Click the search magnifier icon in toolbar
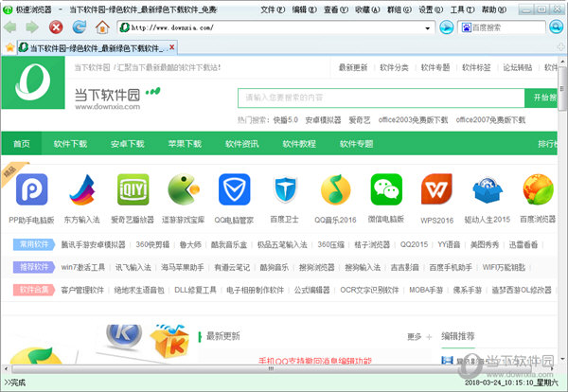Image resolution: width=568 pixels, height=392 pixels. pyautogui.click(x=556, y=27)
